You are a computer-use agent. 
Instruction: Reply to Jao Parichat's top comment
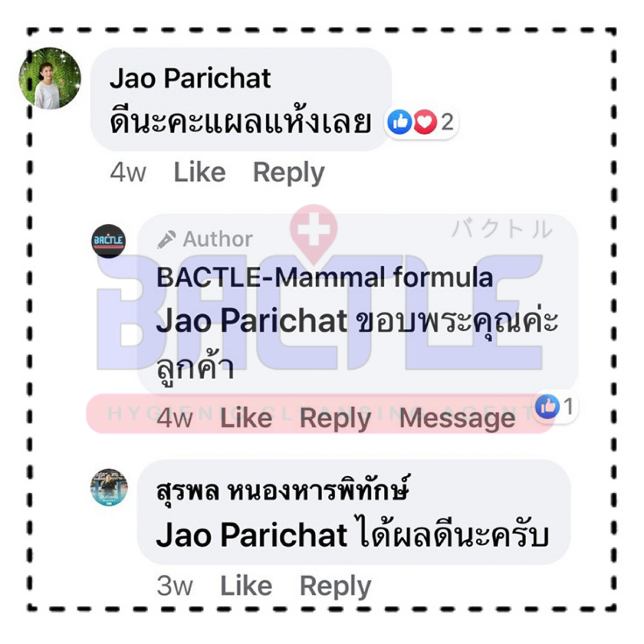(289, 173)
